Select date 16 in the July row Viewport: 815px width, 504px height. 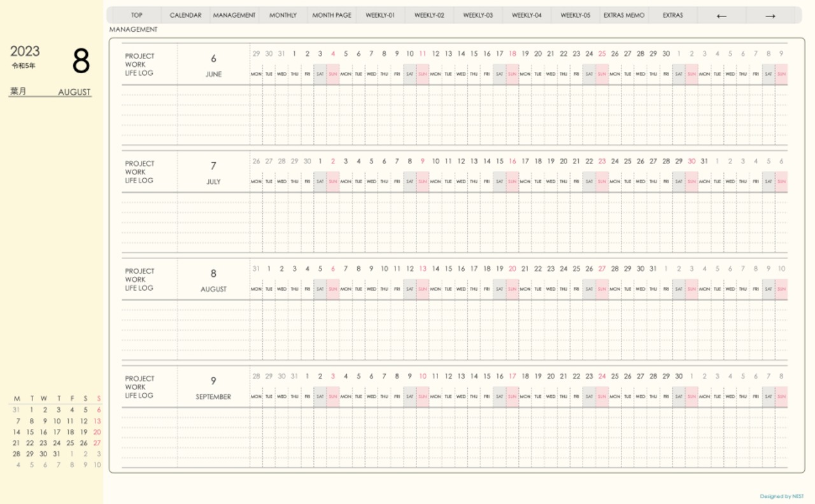(x=513, y=162)
